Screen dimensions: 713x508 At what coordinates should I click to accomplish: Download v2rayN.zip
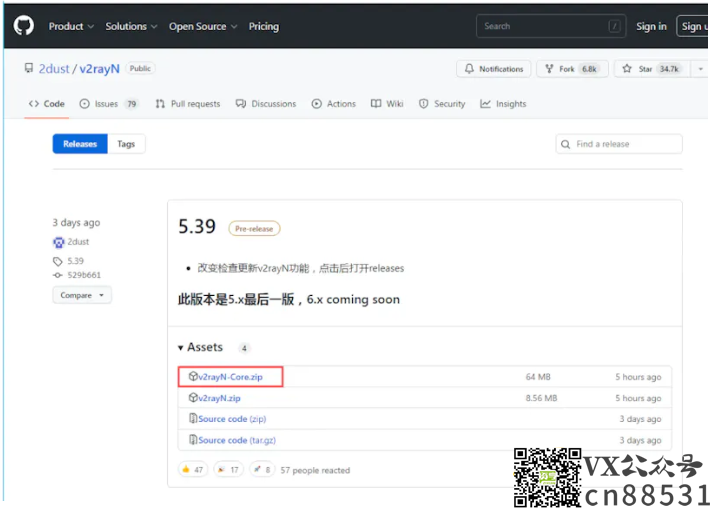pyautogui.click(x=219, y=398)
